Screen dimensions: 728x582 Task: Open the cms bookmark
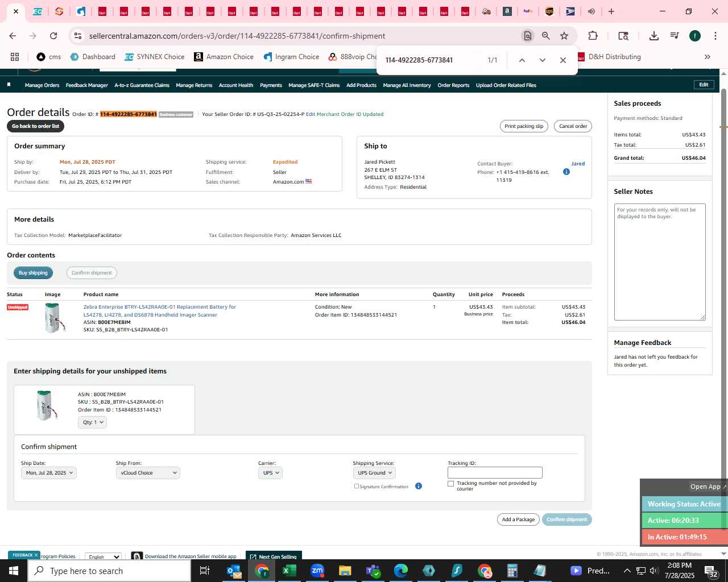coord(49,57)
